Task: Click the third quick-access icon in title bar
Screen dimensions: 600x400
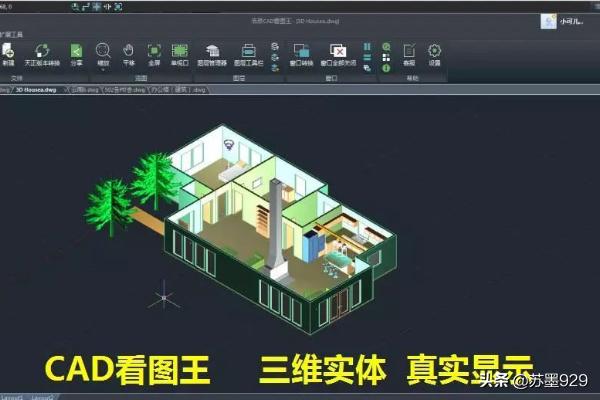Action: point(96,7)
